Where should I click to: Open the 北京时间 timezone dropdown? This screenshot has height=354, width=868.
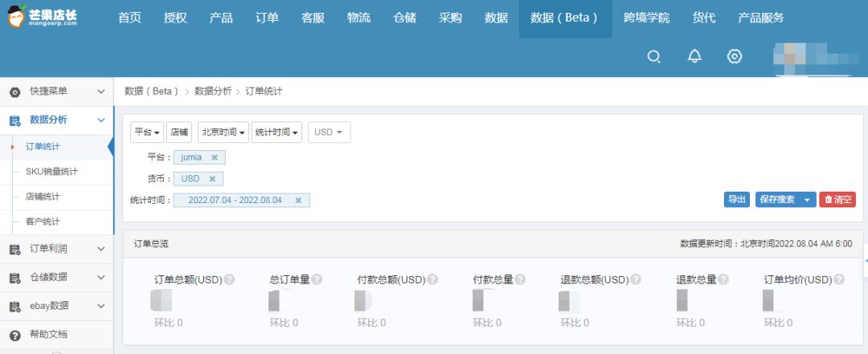(223, 132)
